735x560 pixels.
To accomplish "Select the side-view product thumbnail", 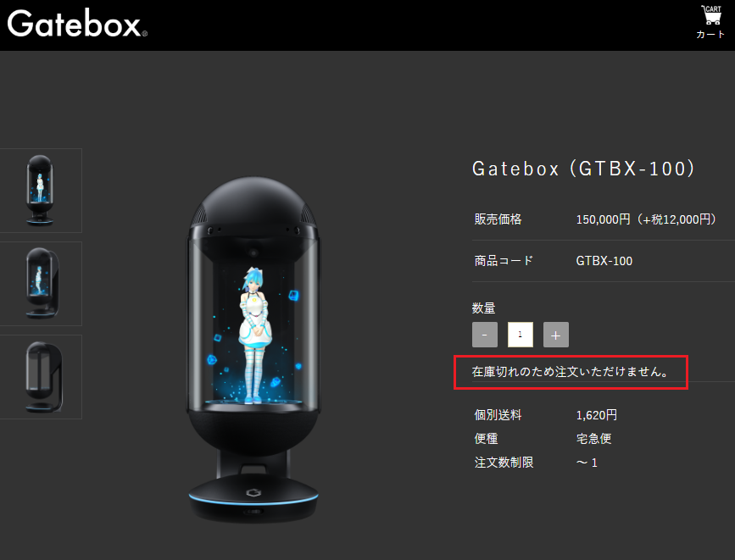I will coord(41,284).
